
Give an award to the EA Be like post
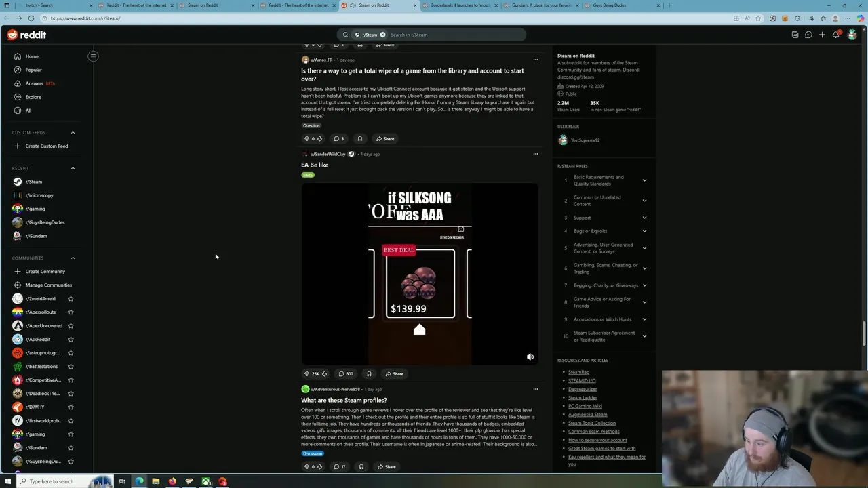pyautogui.click(x=369, y=373)
